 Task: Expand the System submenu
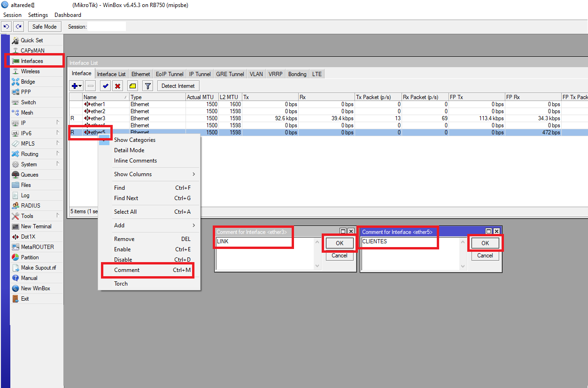pyautogui.click(x=37, y=164)
